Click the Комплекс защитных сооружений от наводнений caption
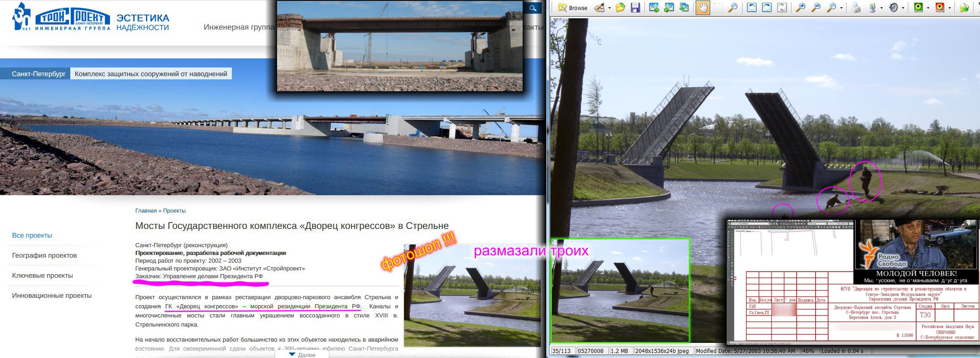 tap(151, 73)
